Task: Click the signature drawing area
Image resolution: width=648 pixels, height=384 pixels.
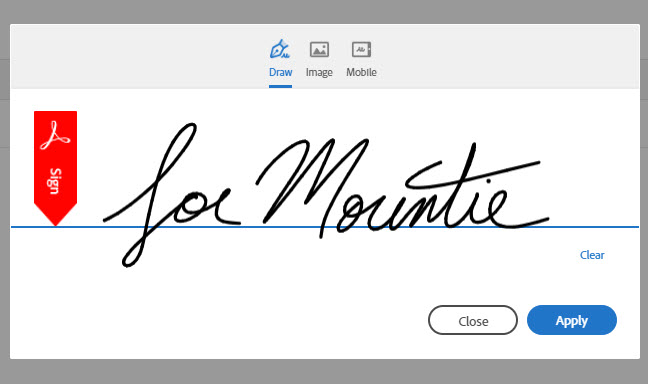Action: click(325, 194)
